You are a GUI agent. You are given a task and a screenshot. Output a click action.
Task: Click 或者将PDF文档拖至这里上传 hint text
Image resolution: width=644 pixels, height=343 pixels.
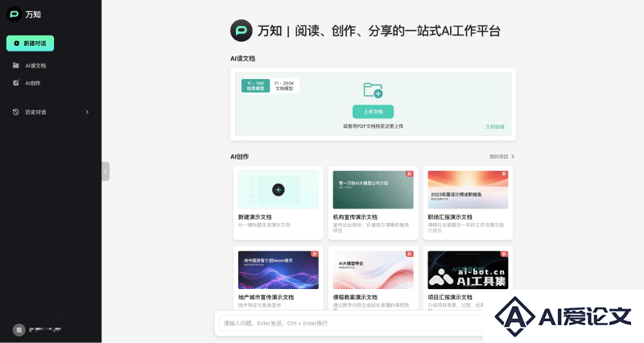pos(373,126)
